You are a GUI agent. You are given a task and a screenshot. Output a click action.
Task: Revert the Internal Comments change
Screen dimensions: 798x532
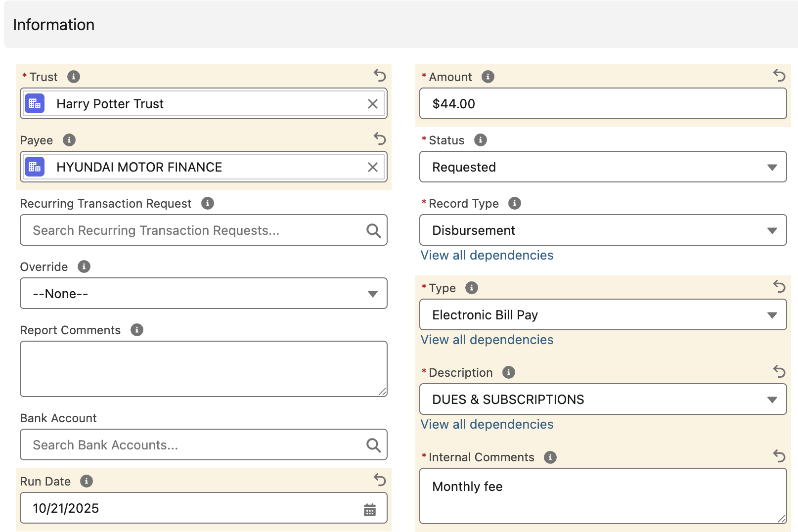[779, 456]
